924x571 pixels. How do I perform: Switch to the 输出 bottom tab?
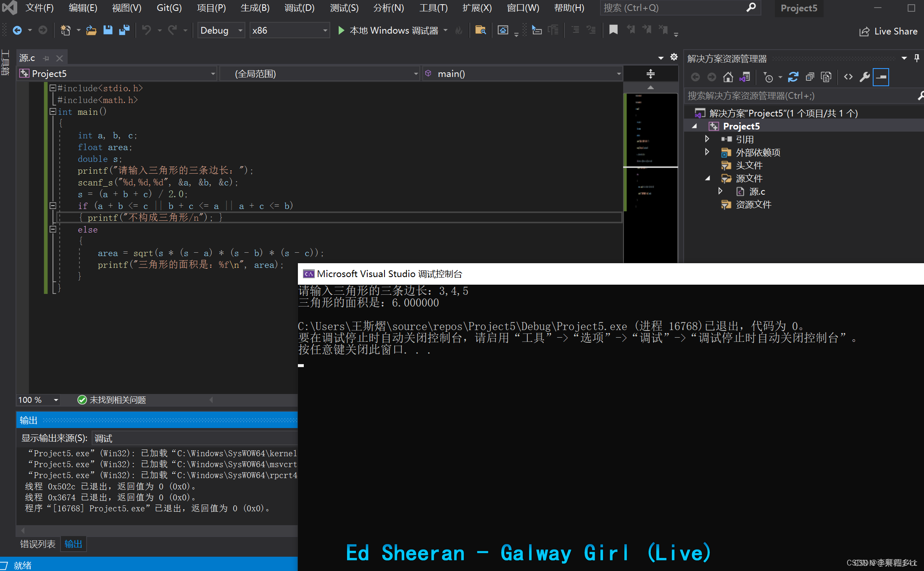73,544
